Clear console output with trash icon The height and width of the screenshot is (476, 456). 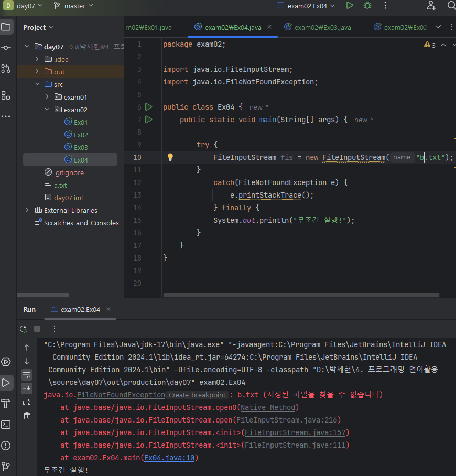[27, 416]
